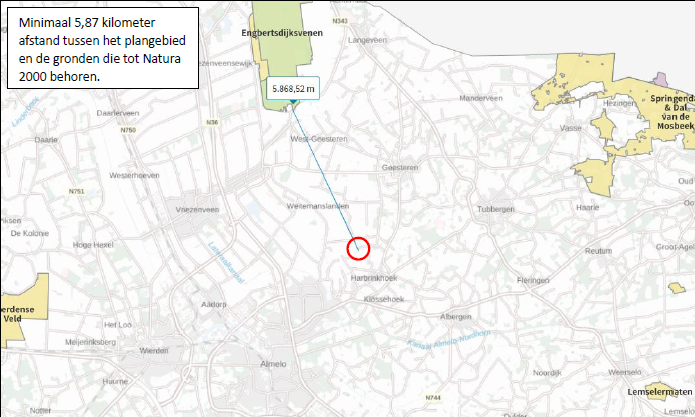Select the Wierden town label
Viewport: 695px width, 417px height.
click(154, 350)
